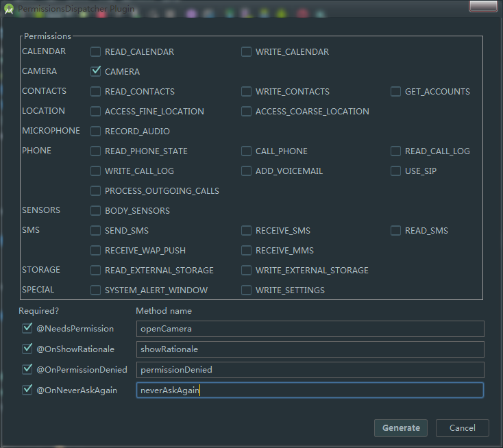503x448 pixels.
Task: Enable the READ_CALENDAR permission
Action: point(96,51)
